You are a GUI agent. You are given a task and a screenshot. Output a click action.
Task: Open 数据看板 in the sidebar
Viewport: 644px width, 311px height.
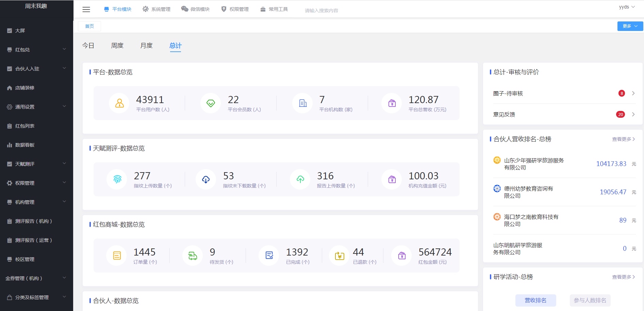click(x=36, y=145)
